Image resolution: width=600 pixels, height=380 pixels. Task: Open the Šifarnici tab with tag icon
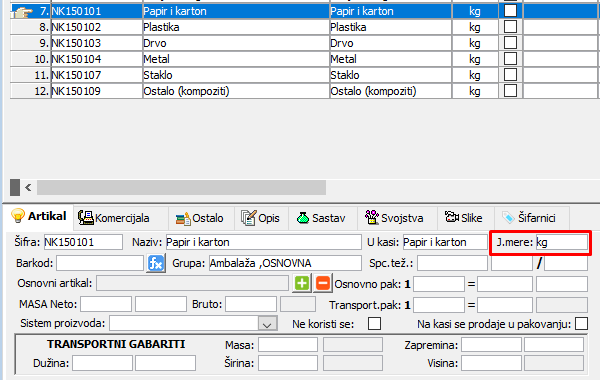[x=529, y=218]
